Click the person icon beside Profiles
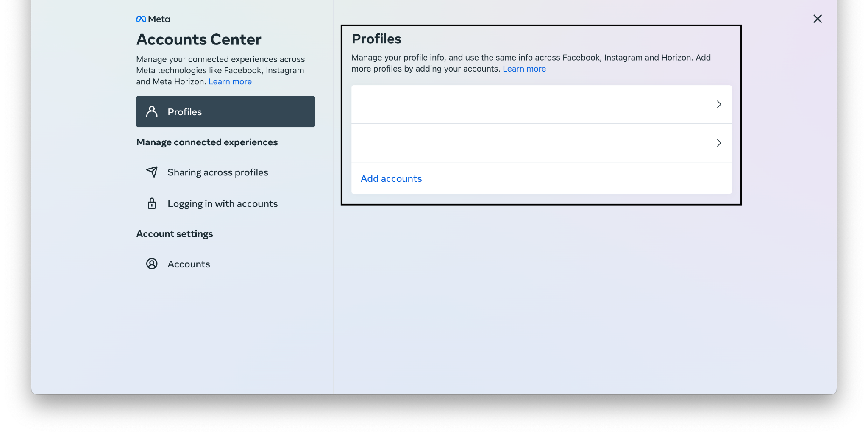Image resolution: width=868 pixels, height=436 pixels. 152,111
